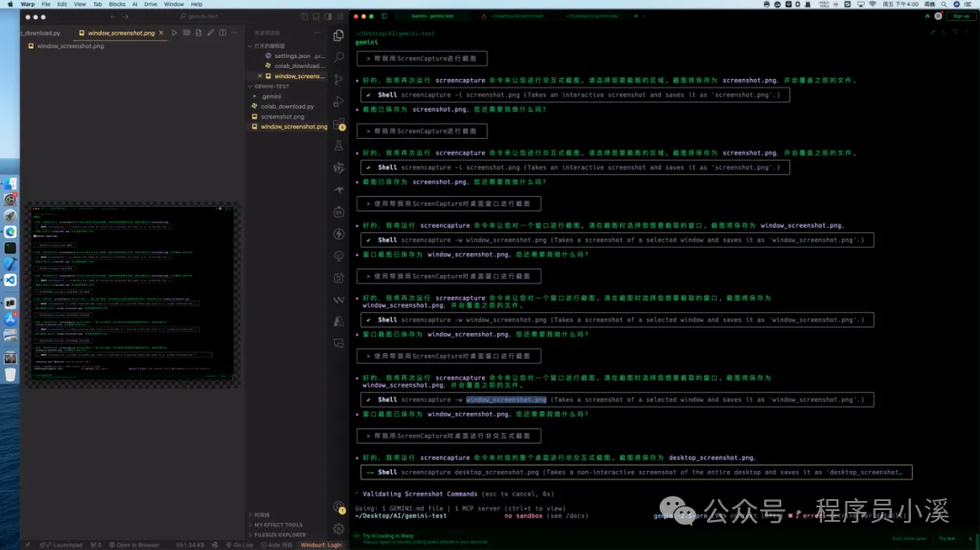Image resolution: width=980 pixels, height=550 pixels.
Task: Select window_screenshot.png in the file tree
Action: point(294,126)
